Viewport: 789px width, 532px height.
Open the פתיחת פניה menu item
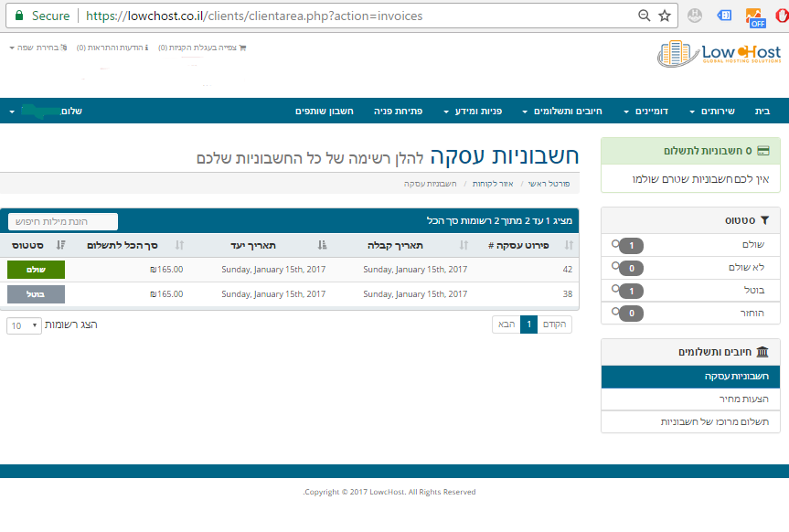[x=398, y=111]
